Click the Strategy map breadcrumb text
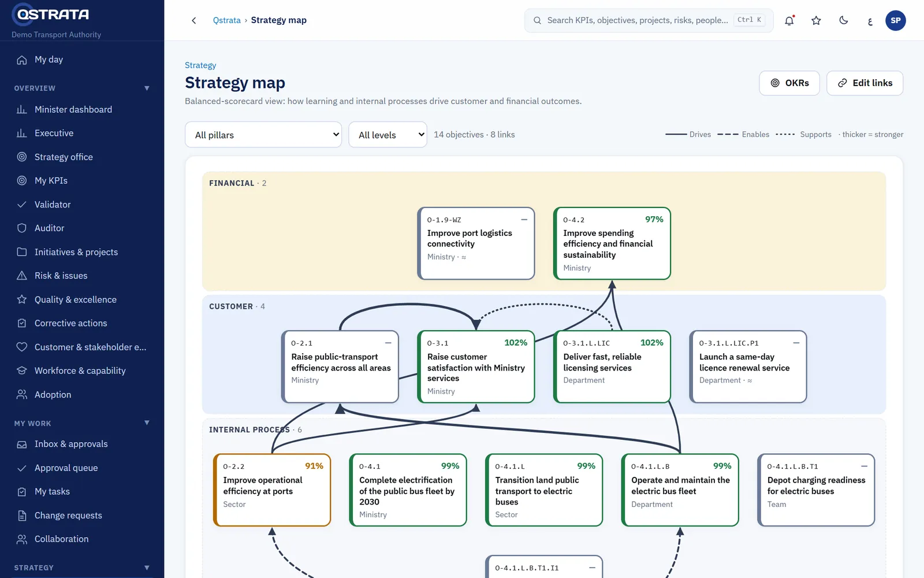Screen dimensions: 924x578 279,20
